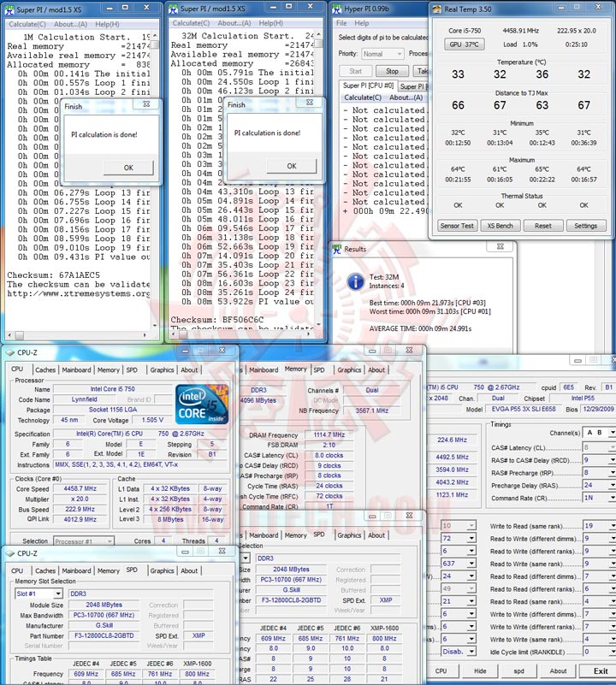Click the Core Speed value 4458.7 MHz
Image resolution: width=616 pixels, height=685 pixels.
coord(80,489)
